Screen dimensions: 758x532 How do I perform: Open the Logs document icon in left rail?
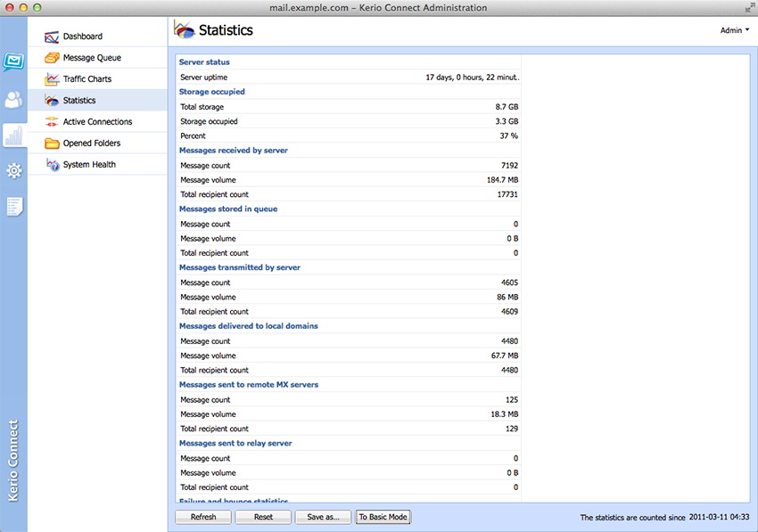(13, 207)
